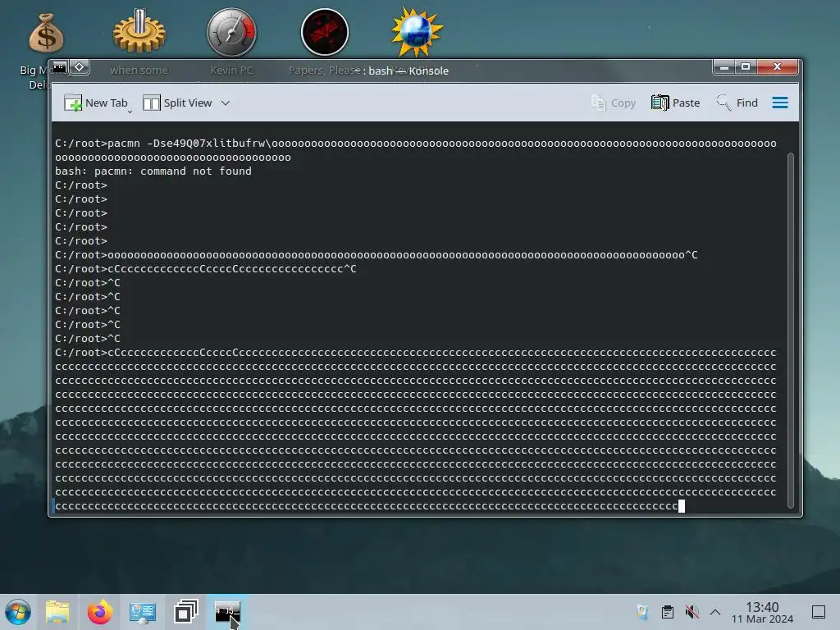This screenshot has height=630, width=840.
Task: Toggle the pin on all desktops titlebar icon
Action: 80,67
